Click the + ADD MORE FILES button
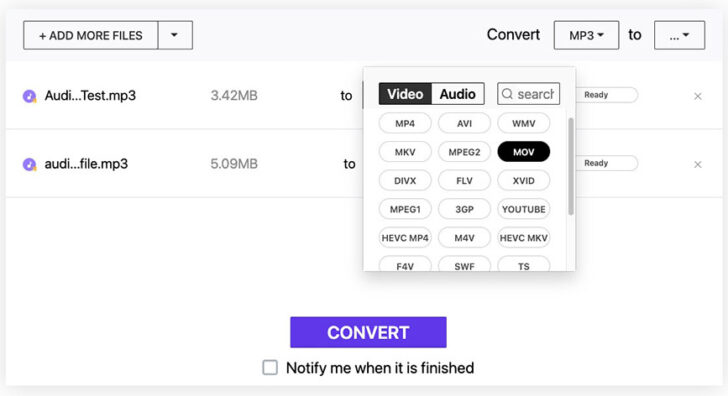The width and height of the screenshot is (728, 396). pos(91,35)
